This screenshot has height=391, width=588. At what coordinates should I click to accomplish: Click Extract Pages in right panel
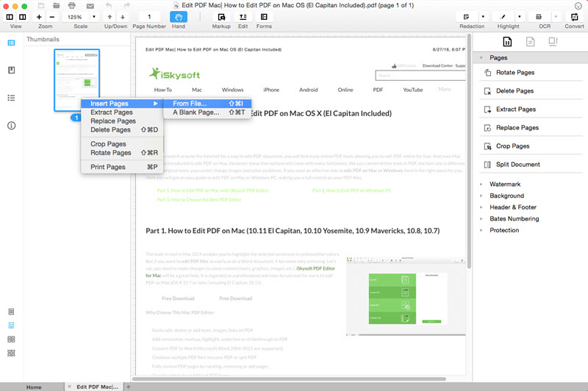click(530, 109)
